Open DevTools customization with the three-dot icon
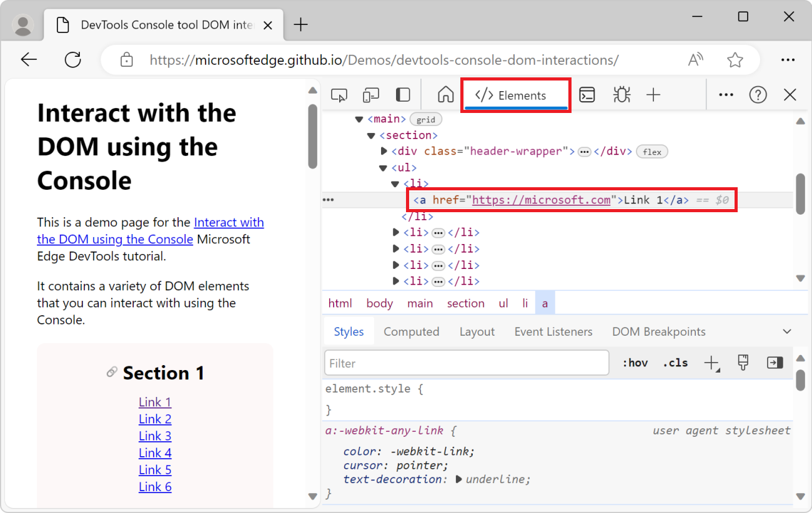The width and height of the screenshot is (812, 513). tap(726, 94)
